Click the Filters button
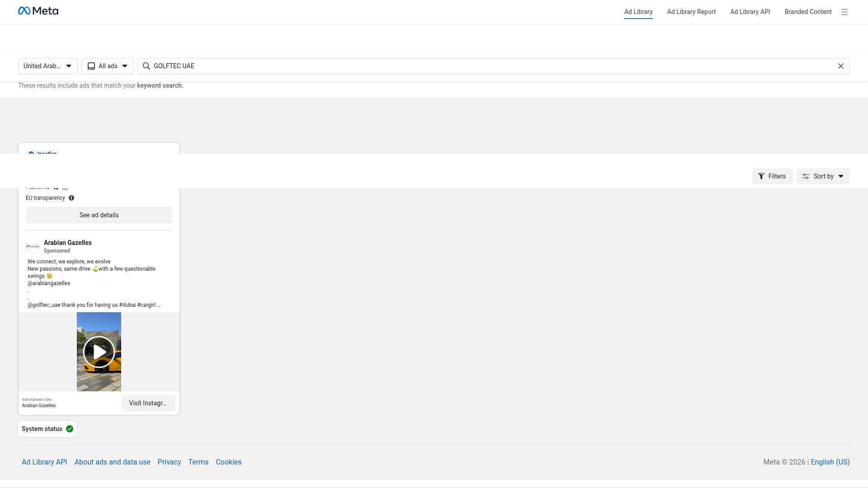Screen dimensions: 868x488 772,176
